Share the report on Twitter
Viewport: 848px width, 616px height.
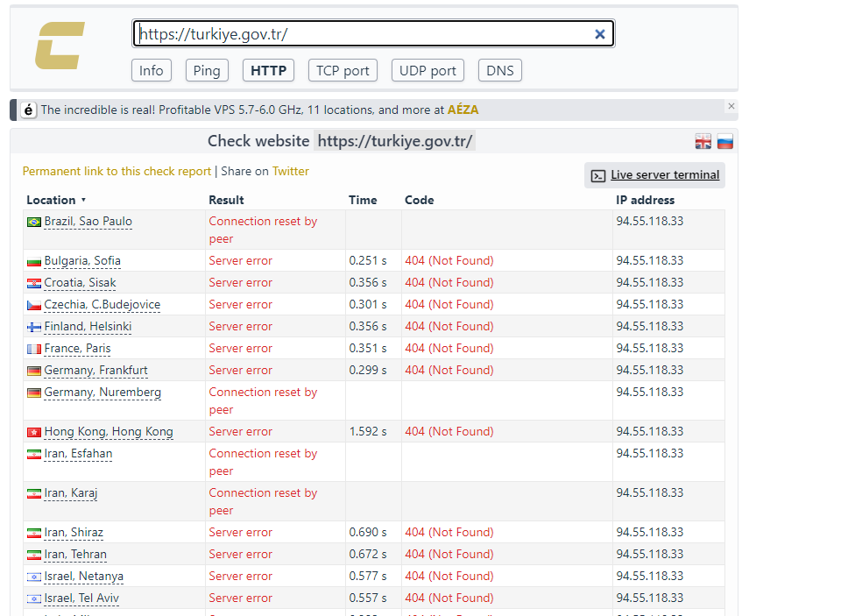291,172
